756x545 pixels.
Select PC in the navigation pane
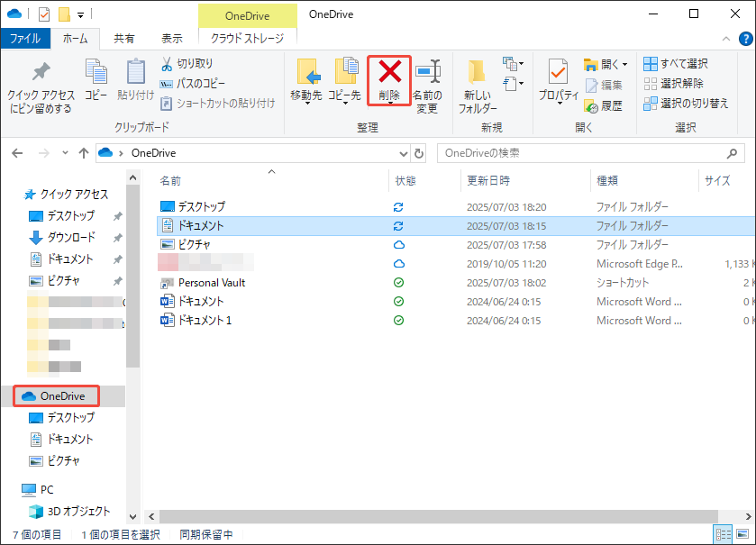[x=38, y=489]
